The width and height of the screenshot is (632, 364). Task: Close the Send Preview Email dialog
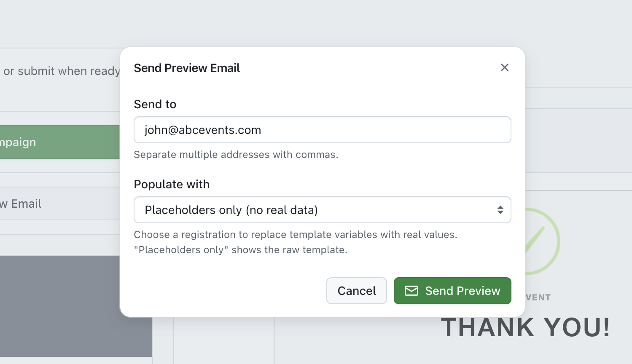[x=504, y=67]
